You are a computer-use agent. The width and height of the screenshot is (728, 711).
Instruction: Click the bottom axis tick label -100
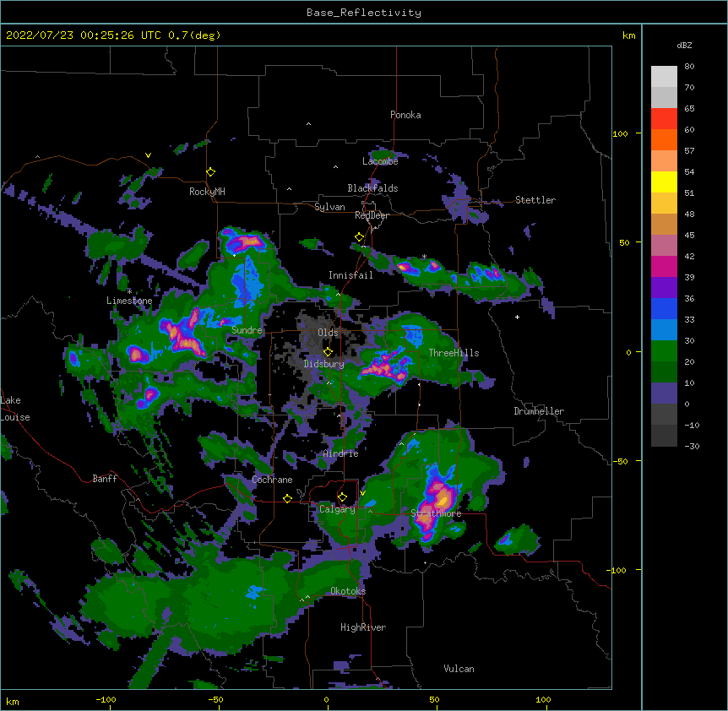tap(106, 699)
